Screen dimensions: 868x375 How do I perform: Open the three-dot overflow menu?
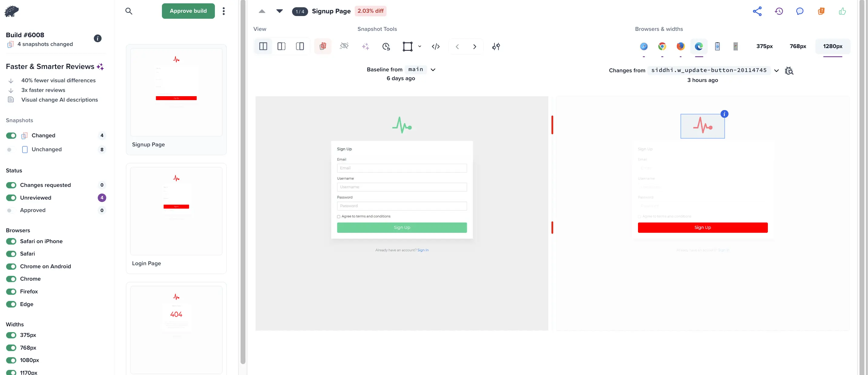point(223,11)
